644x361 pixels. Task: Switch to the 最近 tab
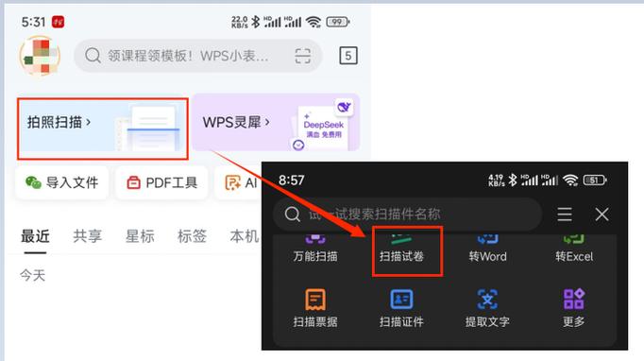[x=35, y=236]
